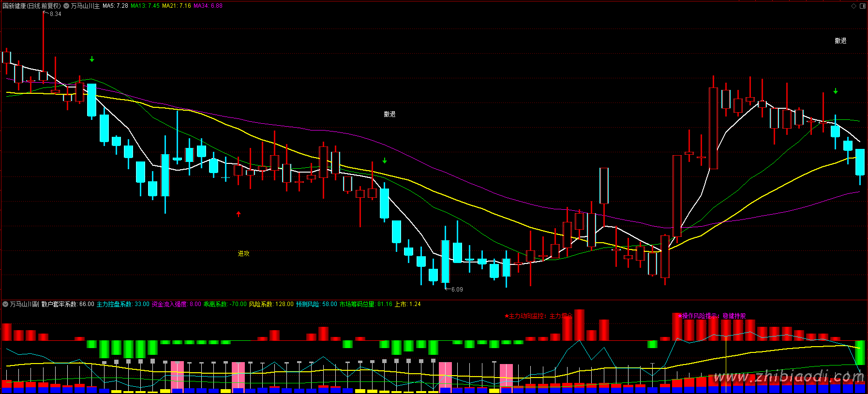Click the 撤退 label near top right
This screenshot has width=868, height=394.
[x=840, y=41]
